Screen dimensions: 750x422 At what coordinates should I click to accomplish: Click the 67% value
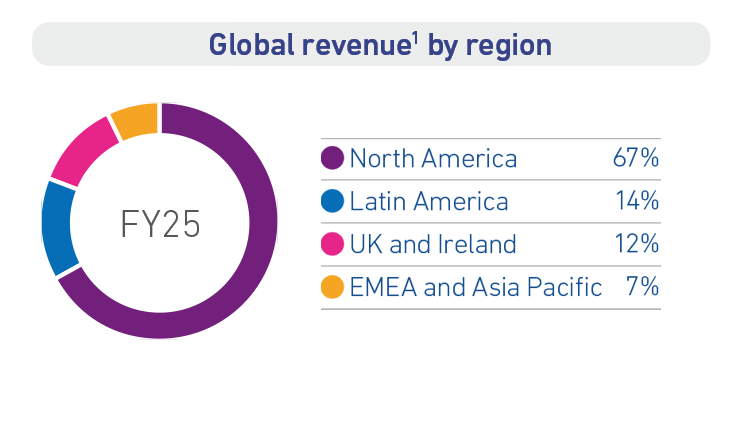pyautogui.click(x=636, y=159)
